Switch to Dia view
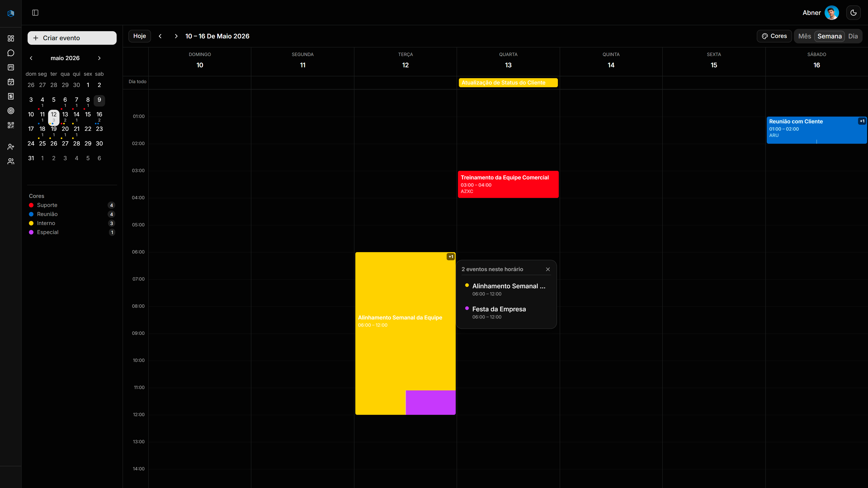This screenshot has height=488, width=868. click(853, 36)
